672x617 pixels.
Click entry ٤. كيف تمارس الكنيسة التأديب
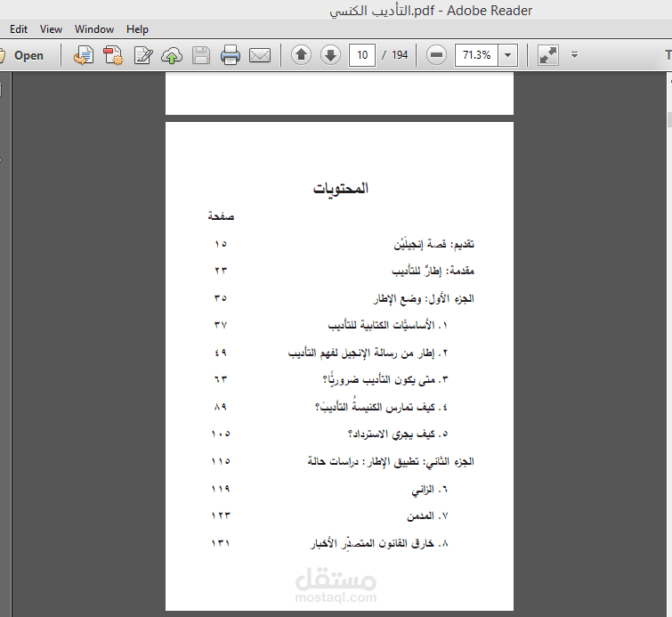382,406
